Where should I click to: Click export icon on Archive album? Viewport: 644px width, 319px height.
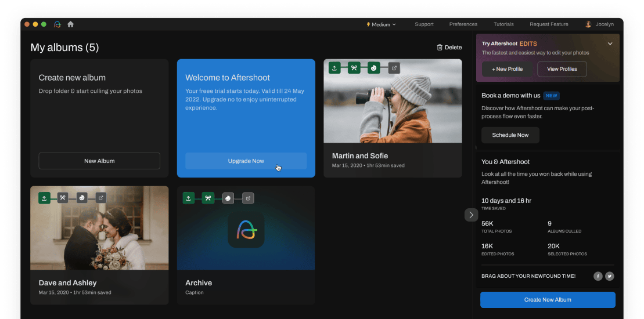(x=248, y=198)
